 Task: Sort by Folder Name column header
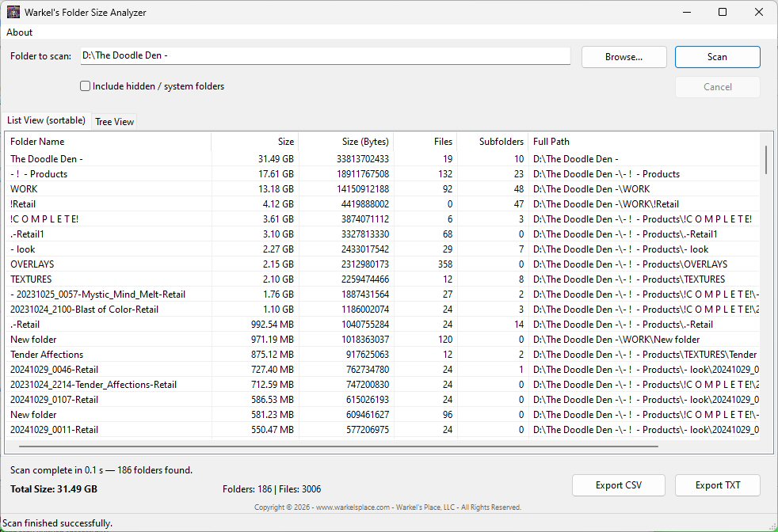point(109,142)
